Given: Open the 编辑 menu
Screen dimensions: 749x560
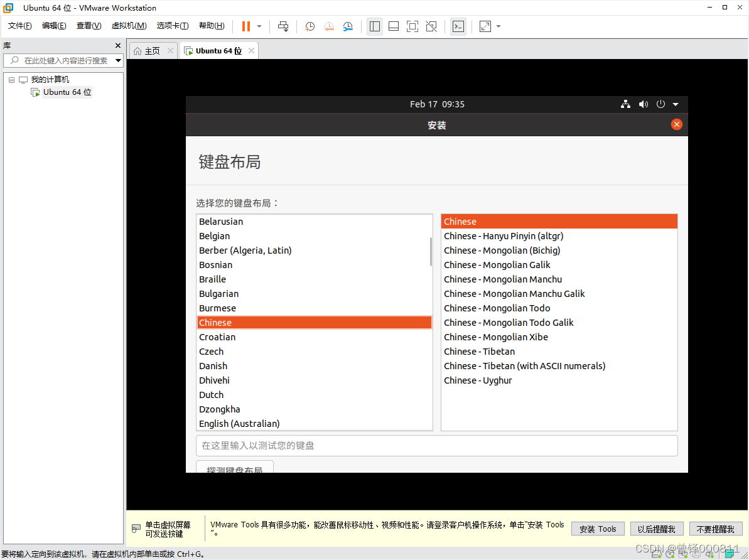Looking at the screenshot, I should coord(54,26).
